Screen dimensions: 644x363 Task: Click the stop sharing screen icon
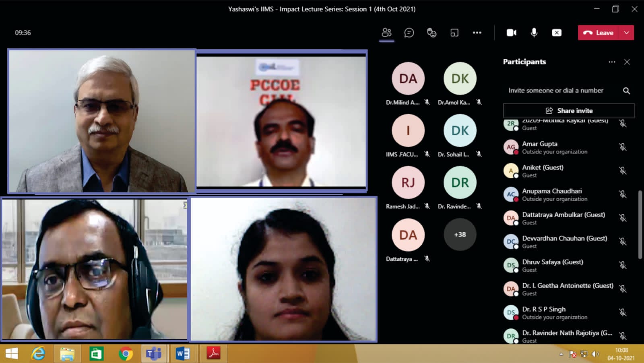tap(557, 33)
